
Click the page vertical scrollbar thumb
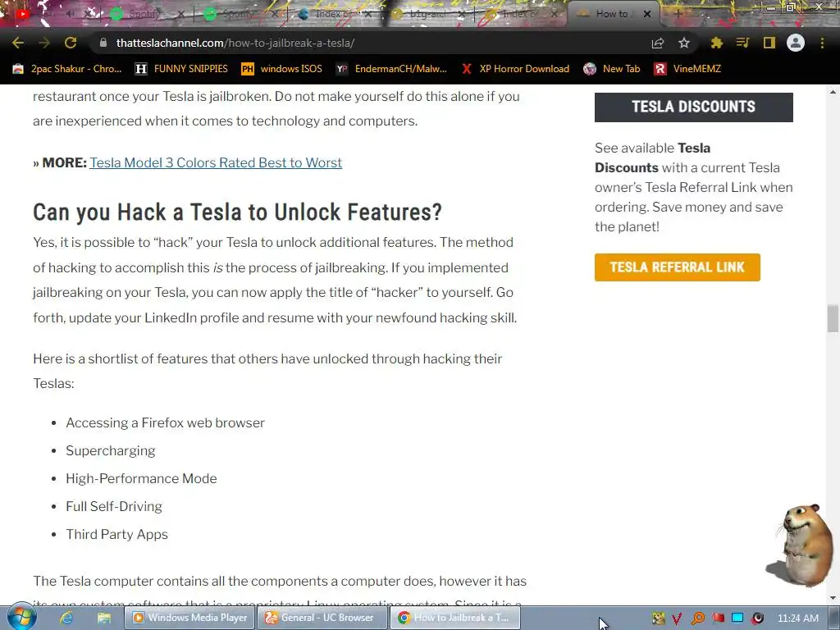click(833, 319)
